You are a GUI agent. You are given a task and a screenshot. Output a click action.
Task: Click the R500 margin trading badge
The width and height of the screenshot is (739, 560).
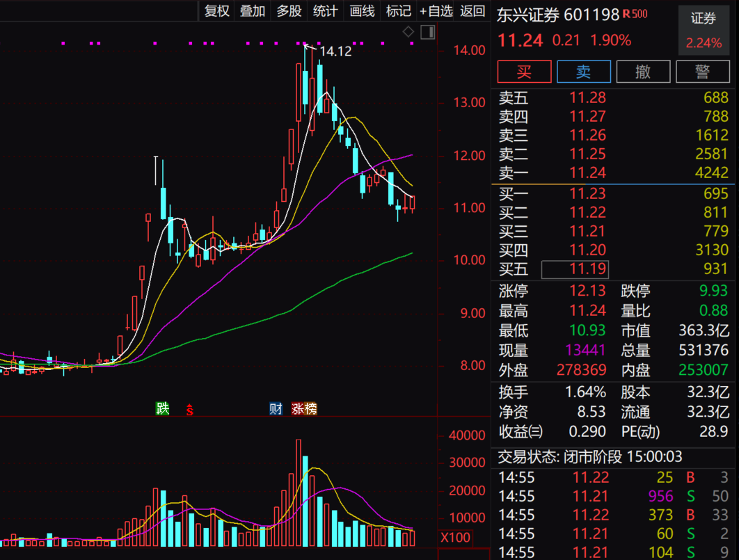coord(634,13)
